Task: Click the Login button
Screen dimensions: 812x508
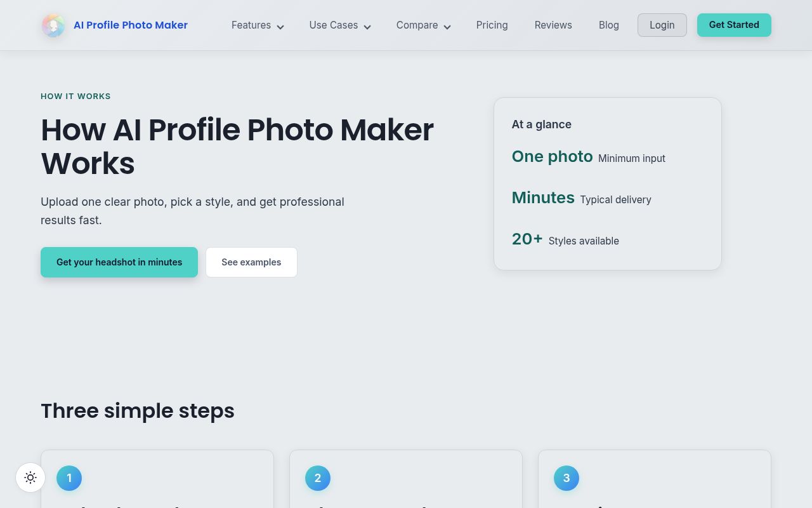Action: (662, 25)
